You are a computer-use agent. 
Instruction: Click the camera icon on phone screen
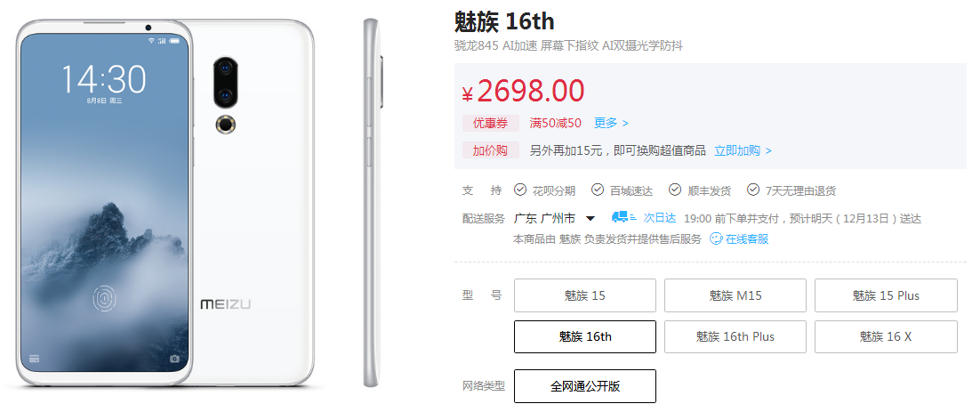(x=174, y=359)
